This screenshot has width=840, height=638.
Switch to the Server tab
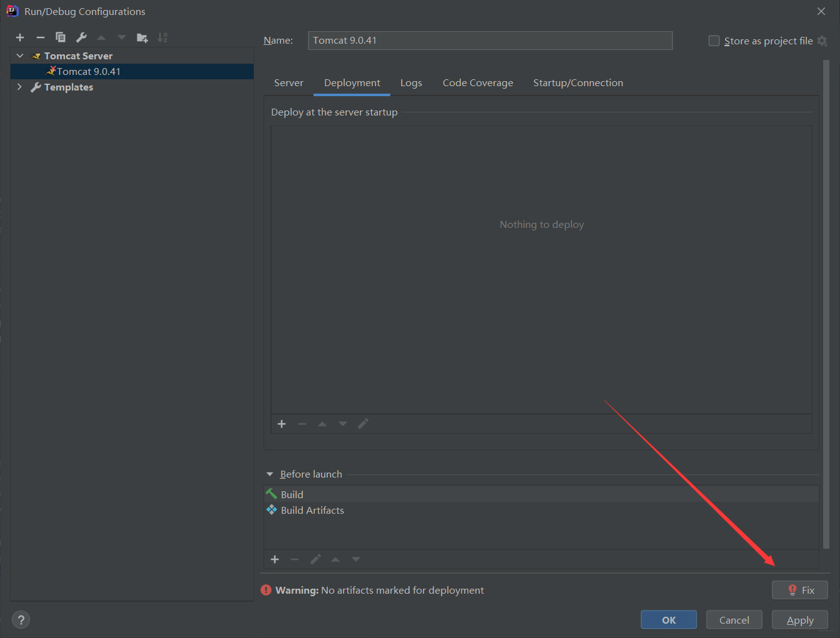(289, 83)
